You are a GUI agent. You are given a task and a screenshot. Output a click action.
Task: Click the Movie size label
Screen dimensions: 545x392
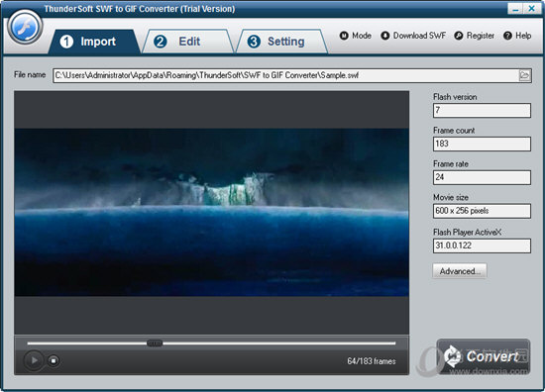(451, 197)
